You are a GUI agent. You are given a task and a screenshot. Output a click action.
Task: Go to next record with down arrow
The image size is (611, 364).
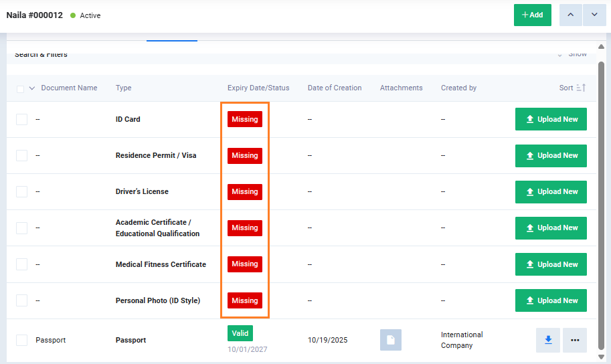594,15
